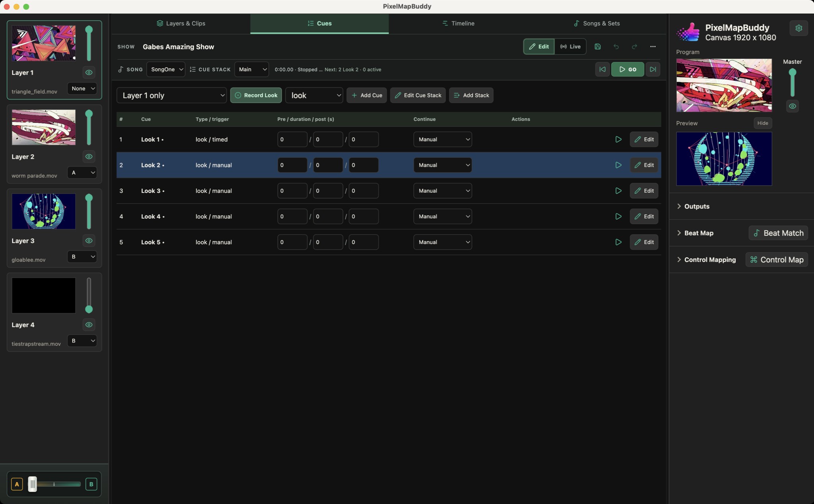
Task: Switch to the Layers & Clips tab
Action: coord(181,23)
